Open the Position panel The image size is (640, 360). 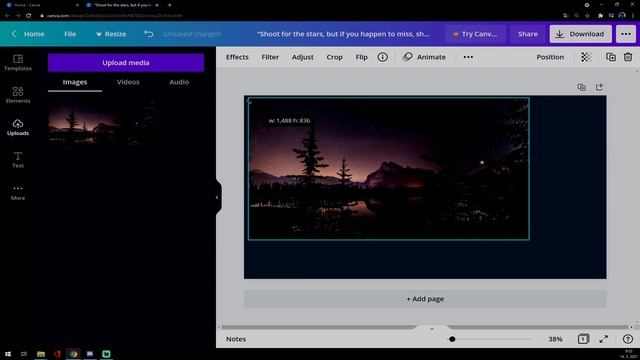(x=550, y=57)
